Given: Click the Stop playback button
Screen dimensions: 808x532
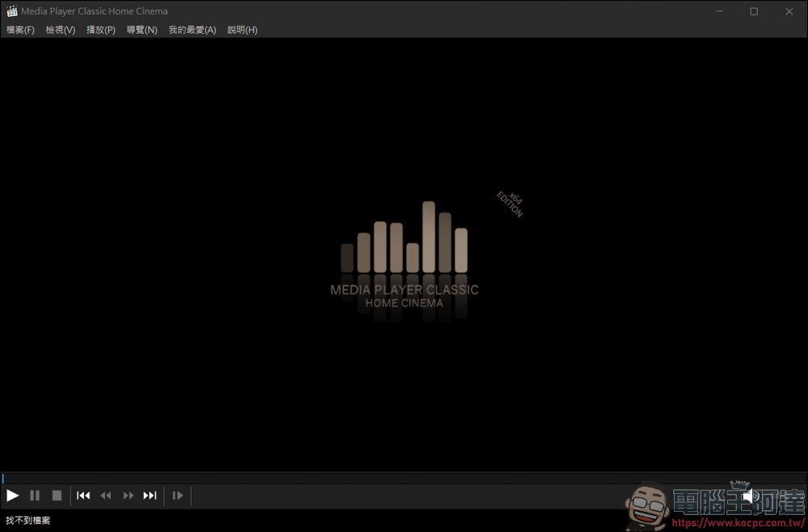Looking at the screenshot, I should pyautogui.click(x=57, y=495).
